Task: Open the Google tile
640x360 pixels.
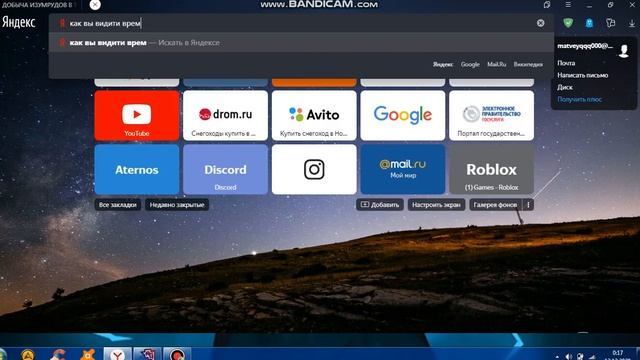Action: (402, 116)
